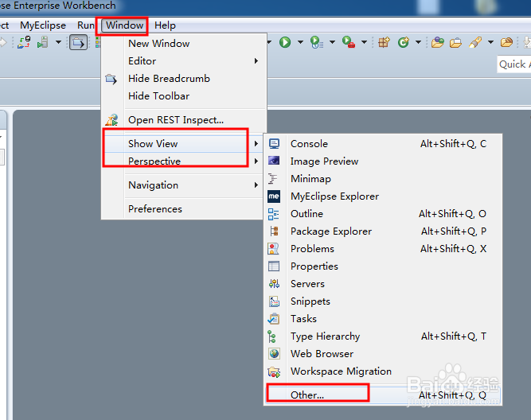Click the Open Type folder icon
531x420 pixels.
[438, 42]
